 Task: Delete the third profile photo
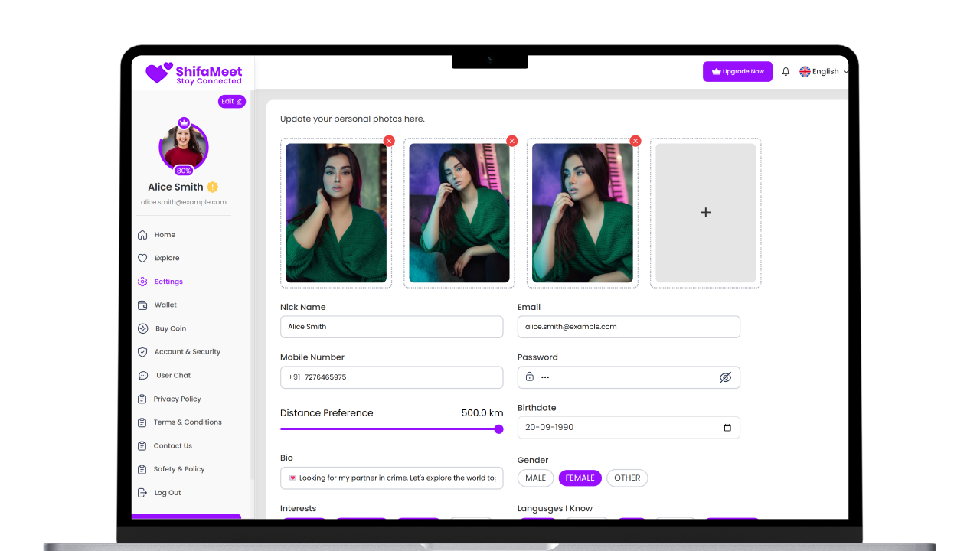click(x=635, y=141)
